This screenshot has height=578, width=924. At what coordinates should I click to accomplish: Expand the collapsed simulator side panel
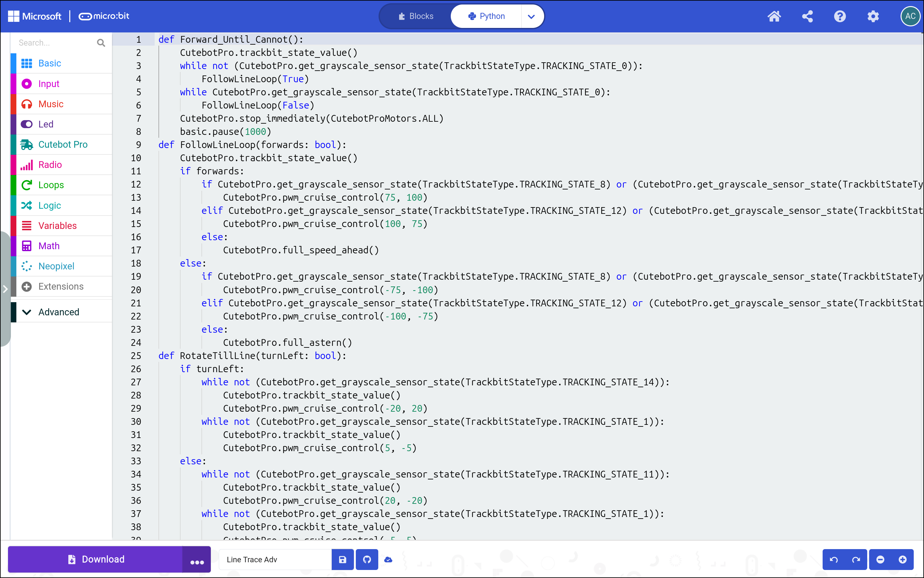(x=5, y=289)
